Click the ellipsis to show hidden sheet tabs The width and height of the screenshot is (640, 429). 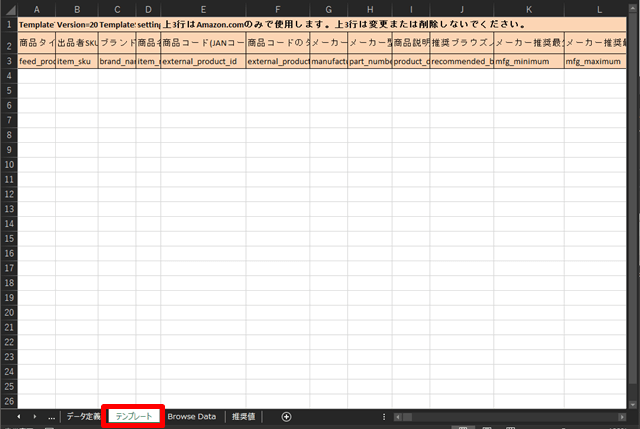coord(51,416)
